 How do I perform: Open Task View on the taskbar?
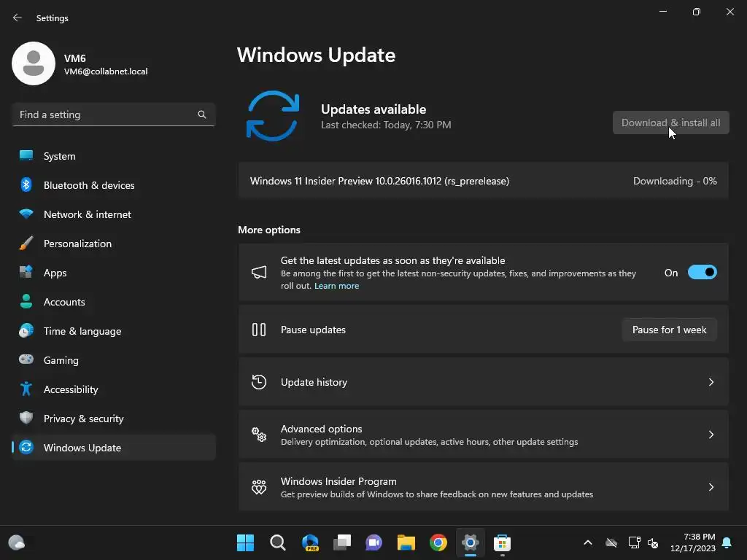coord(342,542)
